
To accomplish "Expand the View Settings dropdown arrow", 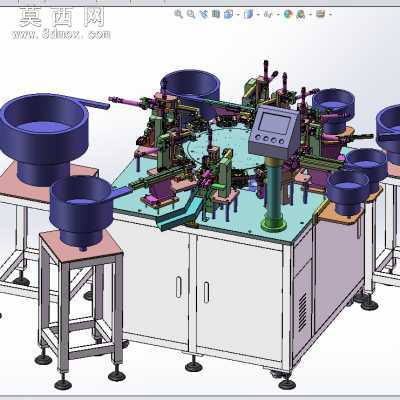I will tap(330, 14).
